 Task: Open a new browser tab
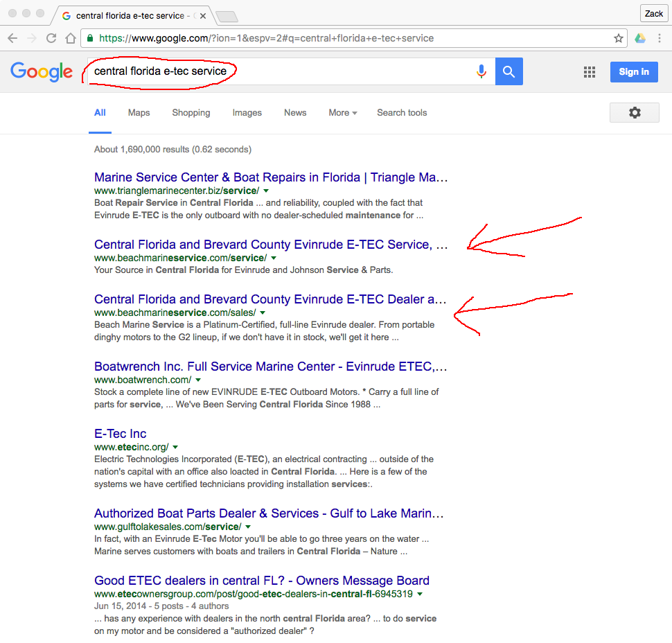[x=227, y=17]
